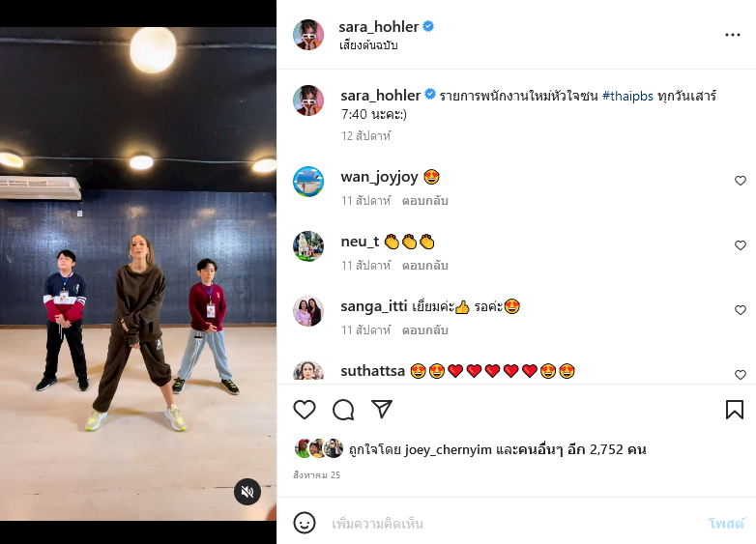Unmute the video sound
This screenshot has height=544, width=756.
pyautogui.click(x=247, y=492)
